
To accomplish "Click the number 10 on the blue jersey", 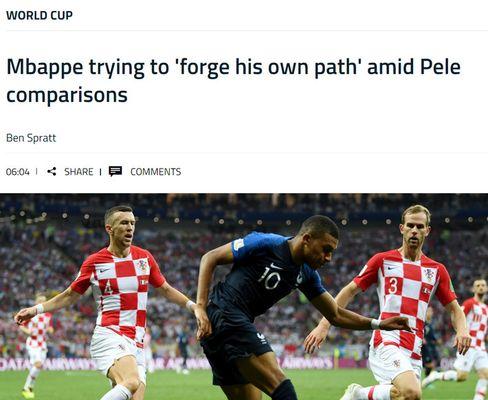I will [x=269, y=277].
